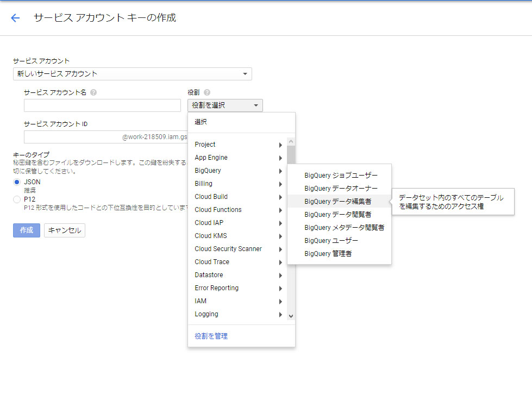Screen dimensions: 532x394
Task: Navigate back using the left arrow icon
Action: [x=15, y=18]
